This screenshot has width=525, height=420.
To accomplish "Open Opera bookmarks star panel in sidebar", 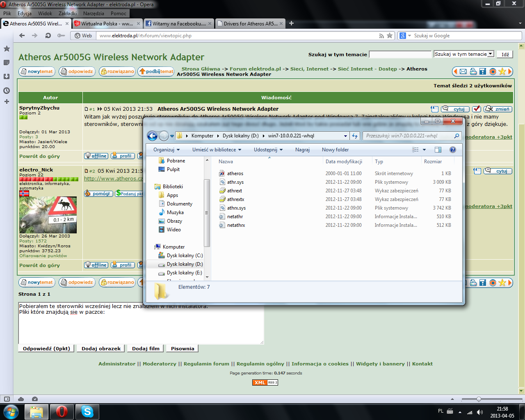I will (7, 49).
